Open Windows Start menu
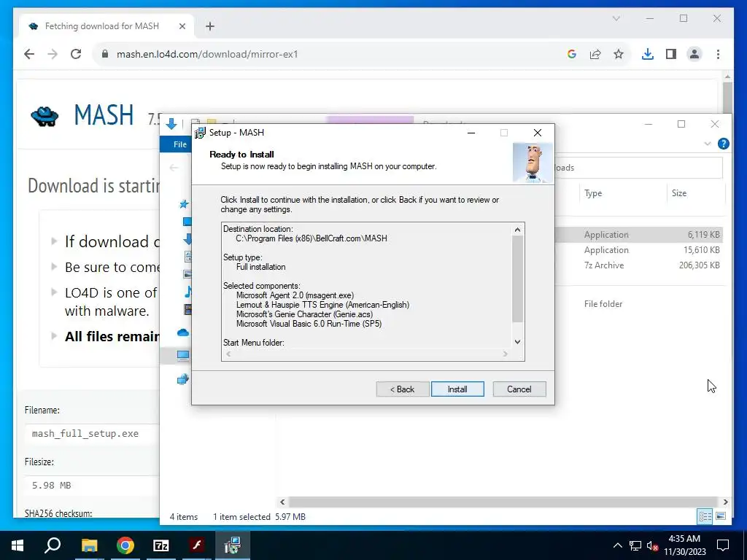747x560 pixels. click(x=18, y=545)
